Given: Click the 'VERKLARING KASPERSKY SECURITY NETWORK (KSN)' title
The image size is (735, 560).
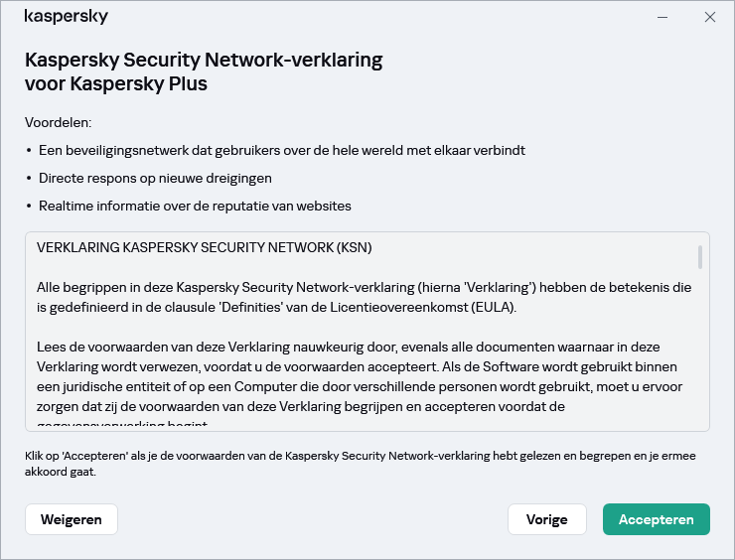Looking at the screenshot, I should click(x=204, y=247).
